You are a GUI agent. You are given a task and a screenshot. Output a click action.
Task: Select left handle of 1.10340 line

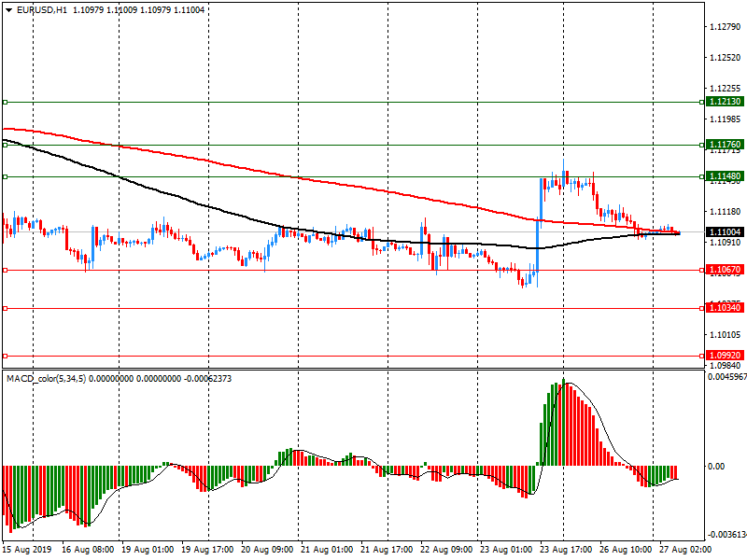pyautogui.click(x=6, y=308)
